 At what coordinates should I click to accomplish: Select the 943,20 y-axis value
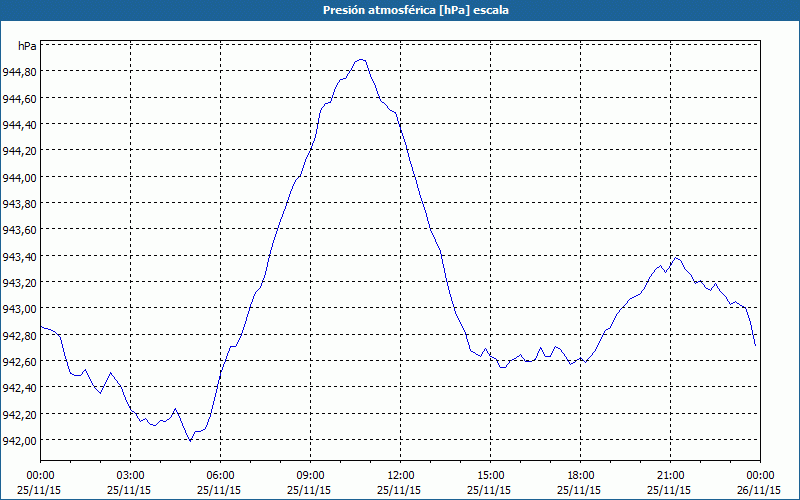[19, 282]
